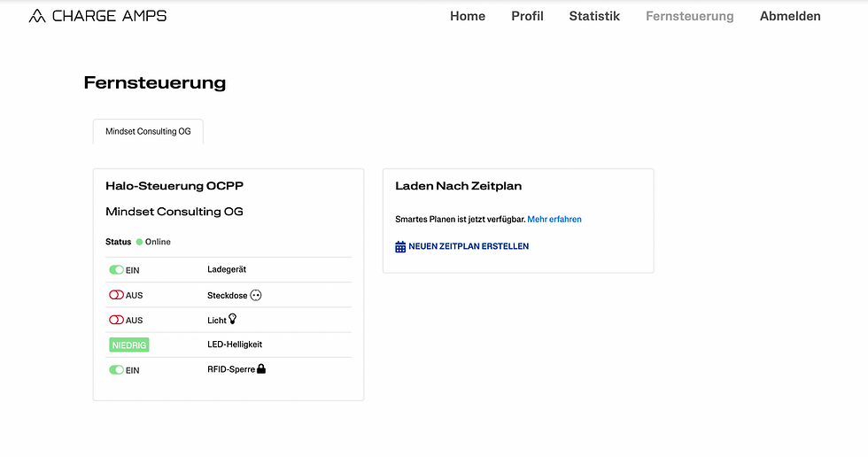
Task: Click the Licht label text
Action: (x=216, y=321)
